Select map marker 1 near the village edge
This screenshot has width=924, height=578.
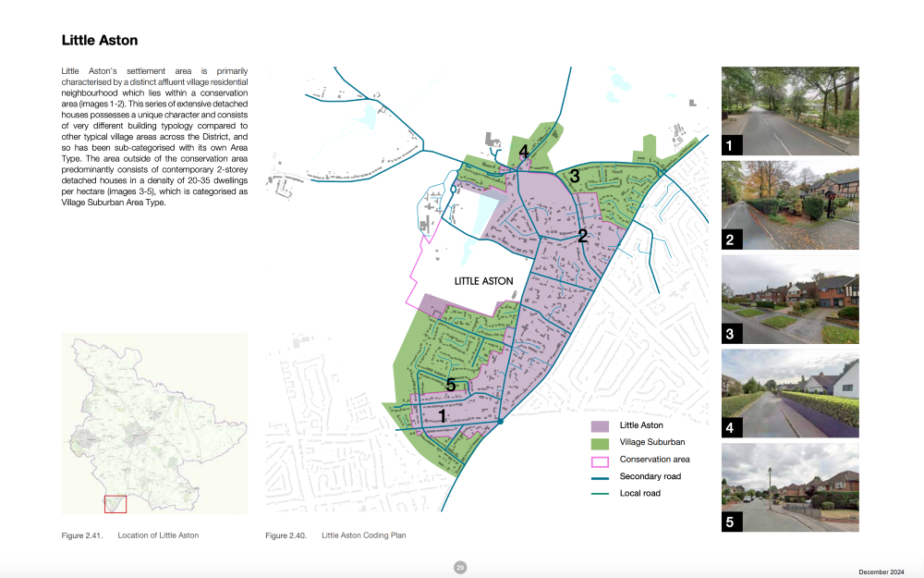(x=444, y=416)
